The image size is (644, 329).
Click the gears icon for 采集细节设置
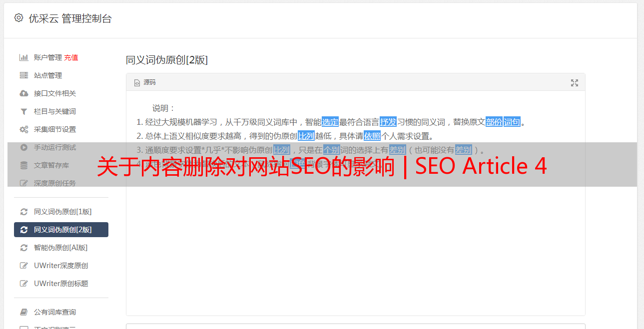coord(23,129)
